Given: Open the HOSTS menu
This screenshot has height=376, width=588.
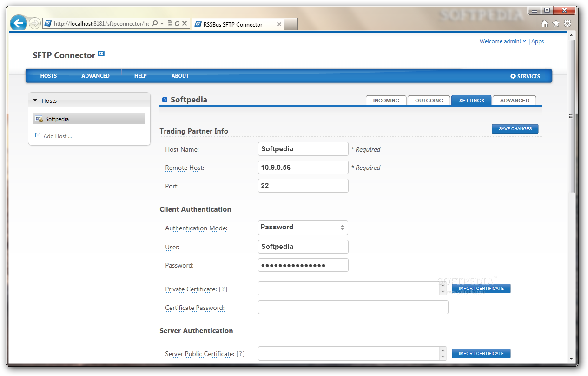Looking at the screenshot, I should [x=48, y=76].
